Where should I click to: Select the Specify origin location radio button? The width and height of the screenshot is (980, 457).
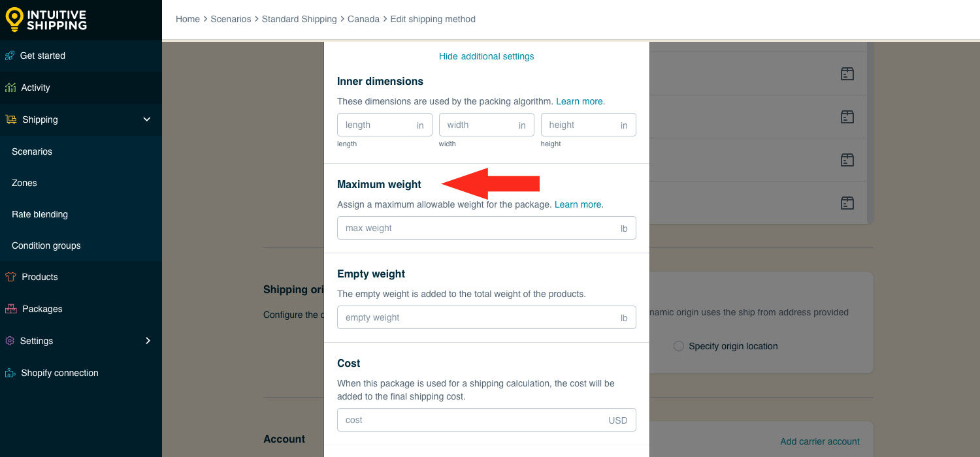pos(679,346)
